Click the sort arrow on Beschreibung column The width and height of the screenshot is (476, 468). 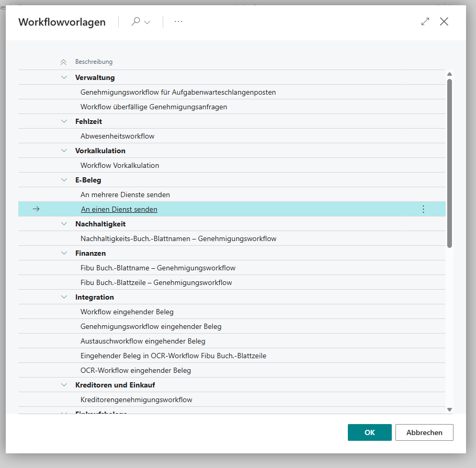63,61
